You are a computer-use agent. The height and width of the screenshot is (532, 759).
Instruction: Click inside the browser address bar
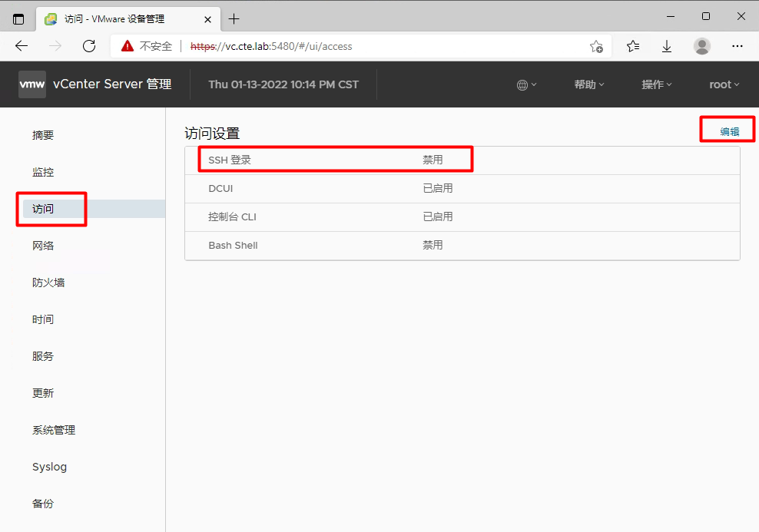346,46
